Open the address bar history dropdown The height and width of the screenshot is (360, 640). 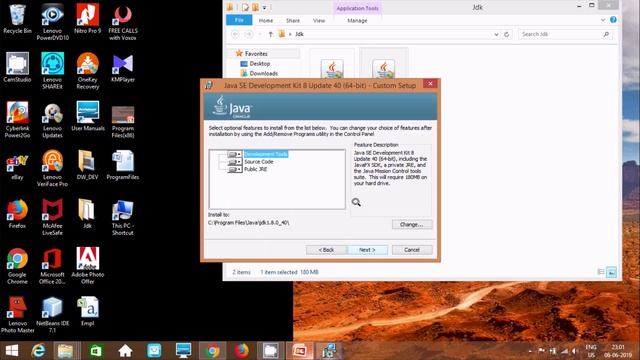coord(496,34)
